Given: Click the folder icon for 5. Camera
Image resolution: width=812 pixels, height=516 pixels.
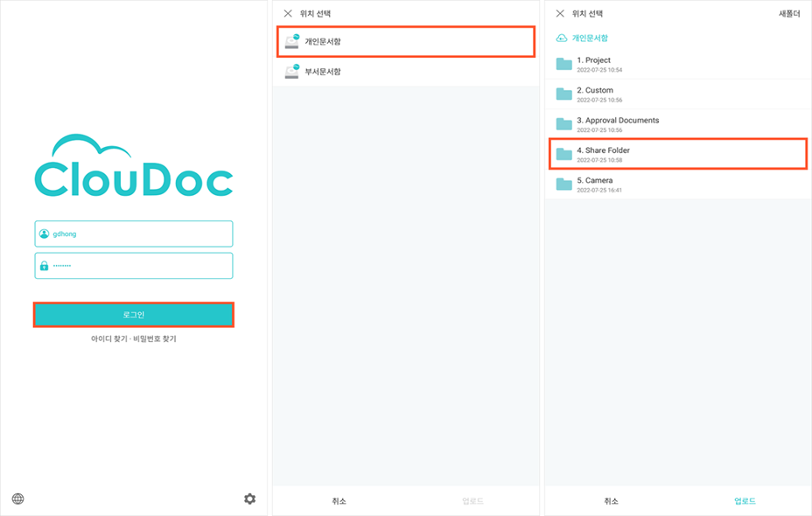Looking at the screenshot, I should pos(564,185).
